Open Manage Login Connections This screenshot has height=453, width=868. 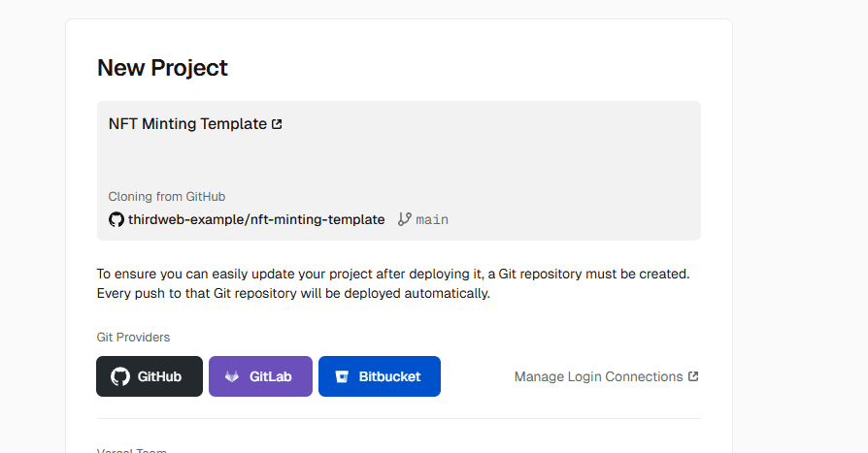click(598, 376)
